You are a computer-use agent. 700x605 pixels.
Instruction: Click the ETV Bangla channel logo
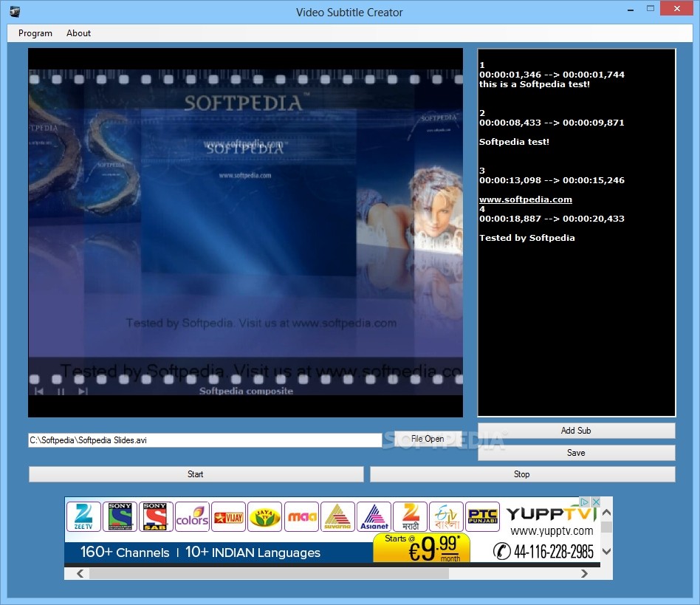447,516
